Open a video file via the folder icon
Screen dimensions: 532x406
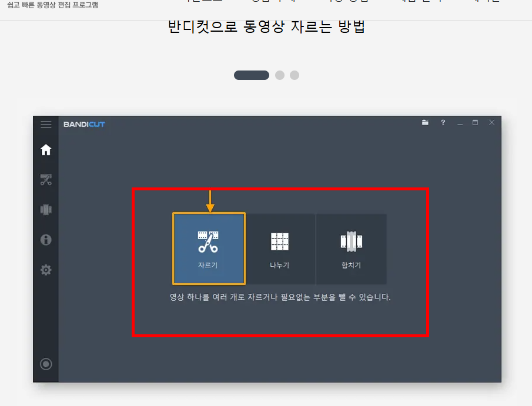pos(425,123)
